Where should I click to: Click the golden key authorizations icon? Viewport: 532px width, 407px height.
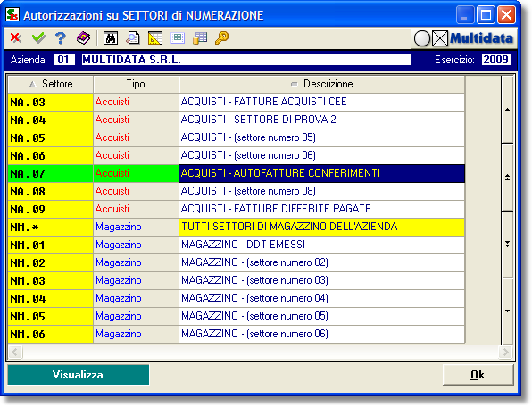coord(222,37)
